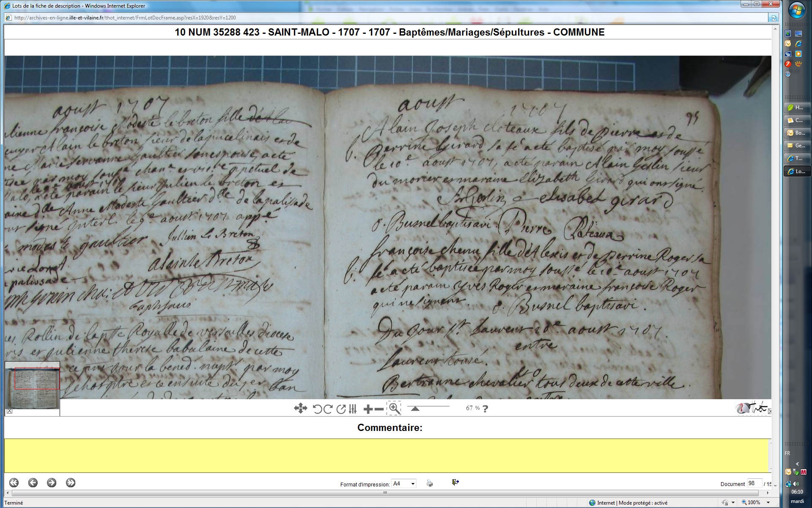This screenshot has width=812, height=508.
Task: Open image adjustment sliders
Action: 353,409
